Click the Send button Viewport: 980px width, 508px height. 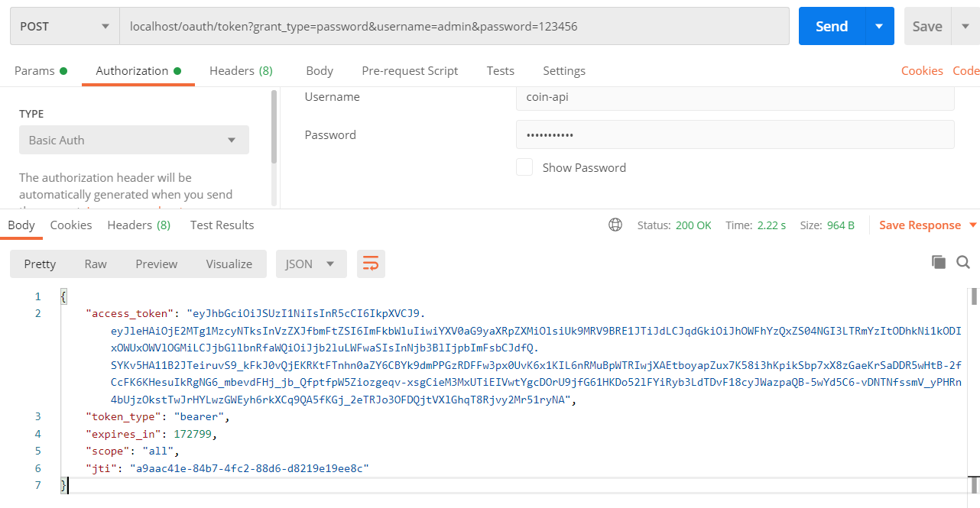tap(831, 25)
